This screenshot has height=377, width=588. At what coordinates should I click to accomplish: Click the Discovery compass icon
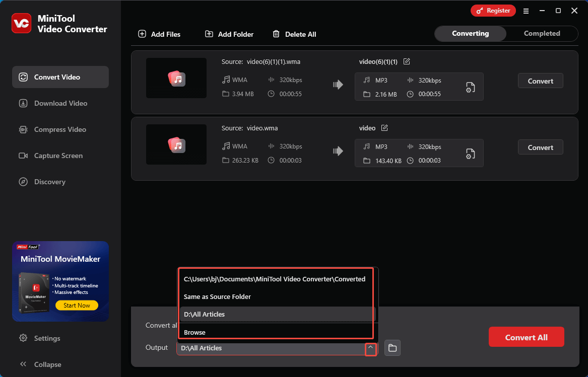pos(23,182)
